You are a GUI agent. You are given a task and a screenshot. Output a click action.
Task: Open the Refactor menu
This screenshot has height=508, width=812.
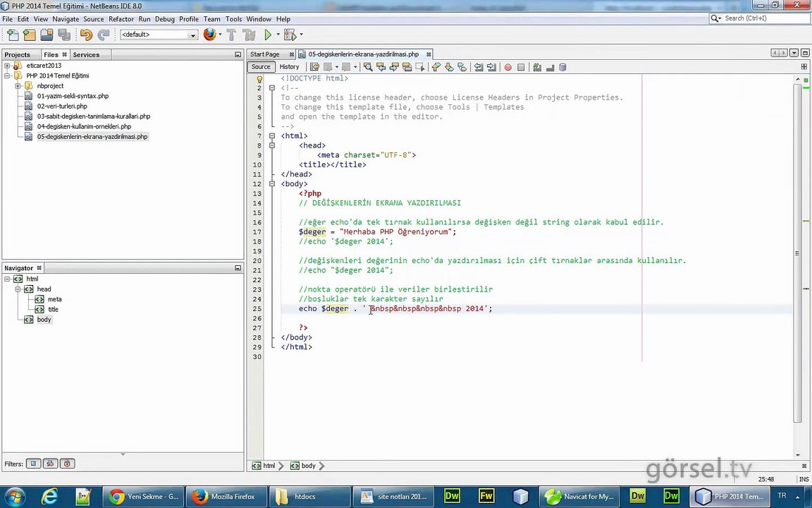[x=121, y=19]
